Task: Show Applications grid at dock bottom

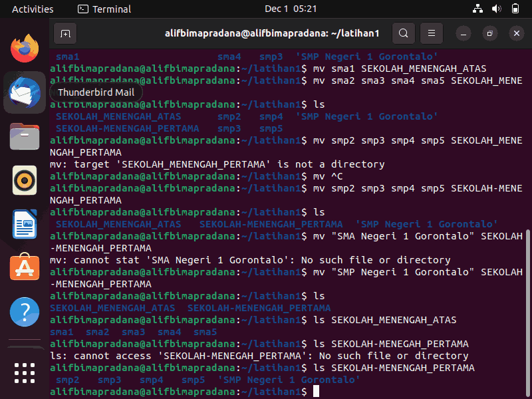Action: [x=25, y=373]
